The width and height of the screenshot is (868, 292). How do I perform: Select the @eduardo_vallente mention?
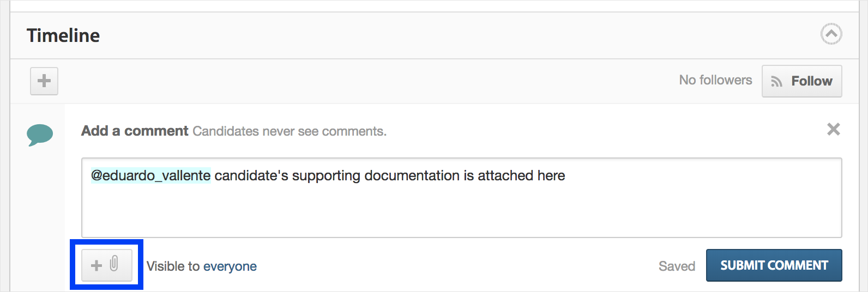click(150, 175)
